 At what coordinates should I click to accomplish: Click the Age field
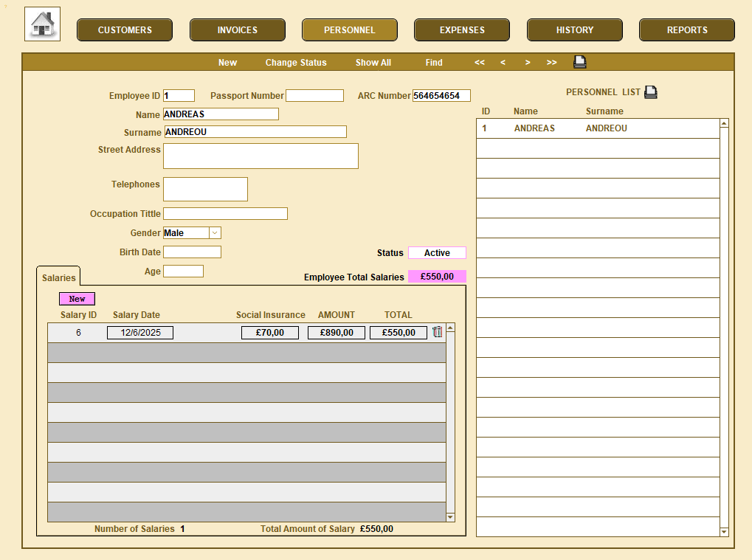183,271
